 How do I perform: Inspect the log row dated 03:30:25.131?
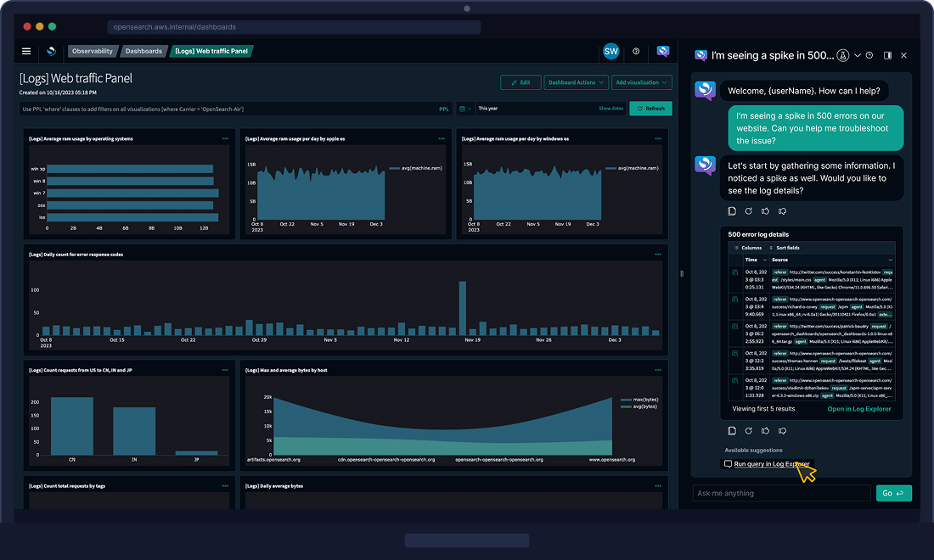tap(735, 272)
